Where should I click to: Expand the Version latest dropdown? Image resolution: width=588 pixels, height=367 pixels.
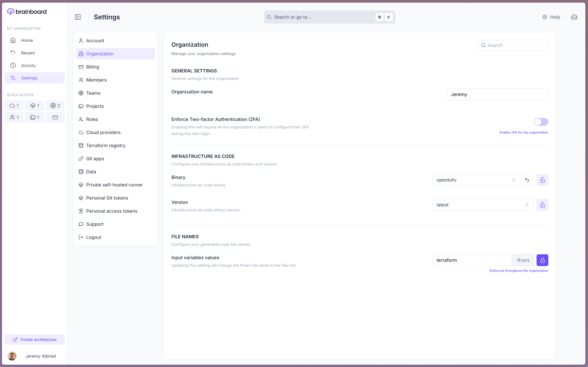(483, 205)
